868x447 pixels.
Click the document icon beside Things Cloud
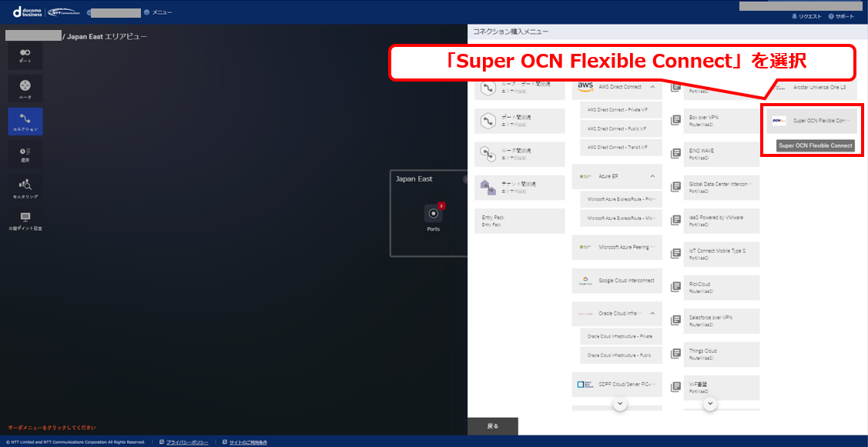(675, 353)
